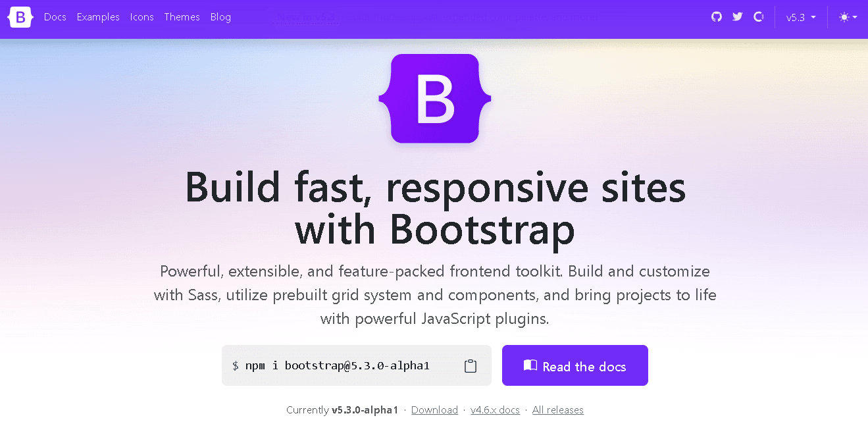Open the GitHub icon link
This screenshot has height=422, width=868.
[x=717, y=17]
